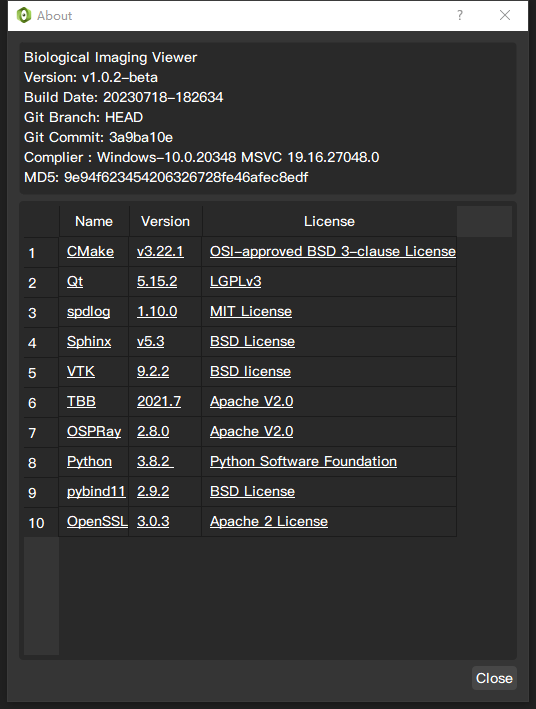Open the pybind11 name link
This screenshot has height=709, width=536.
[96, 492]
